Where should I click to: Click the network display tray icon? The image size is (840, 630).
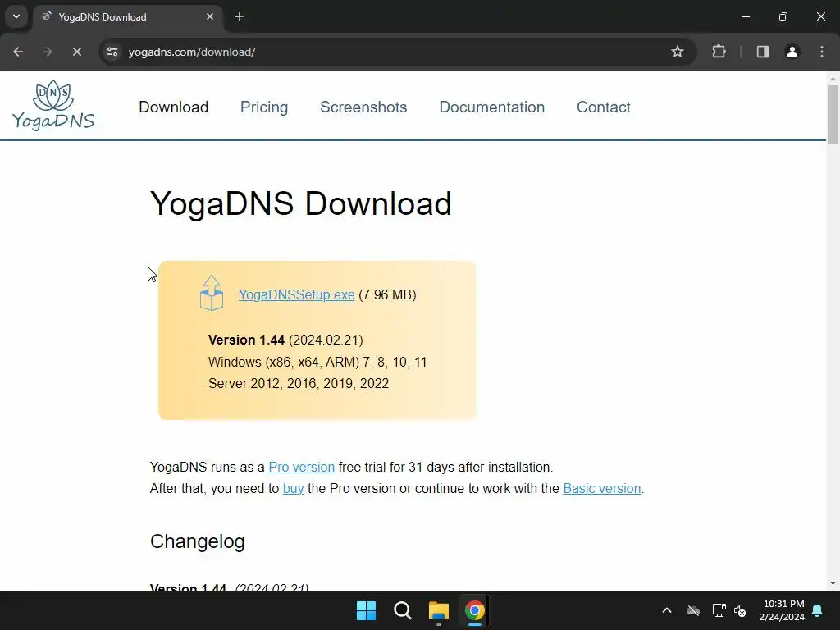[x=719, y=610]
